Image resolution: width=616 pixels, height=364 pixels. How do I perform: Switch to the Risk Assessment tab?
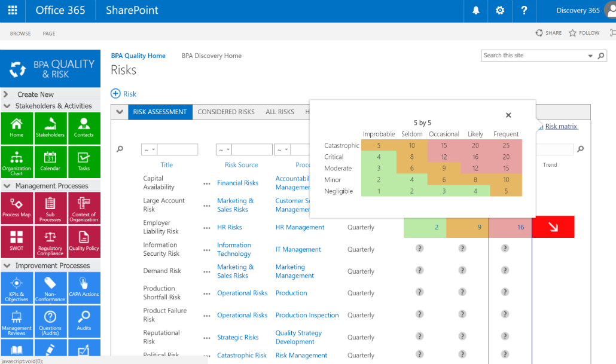point(160,112)
